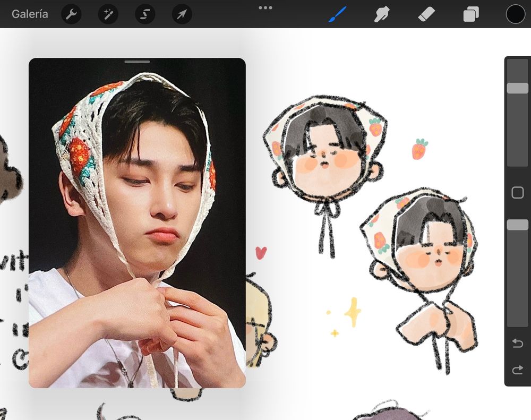The image size is (531, 420).
Task: Open the Layers panel
Action: (x=470, y=14)
